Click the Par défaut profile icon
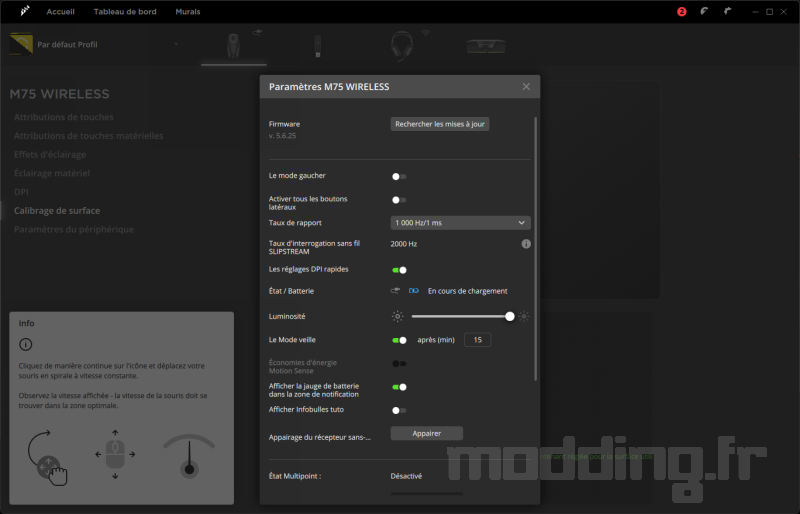This screenshot has width=800, height=514. [21, 44]
